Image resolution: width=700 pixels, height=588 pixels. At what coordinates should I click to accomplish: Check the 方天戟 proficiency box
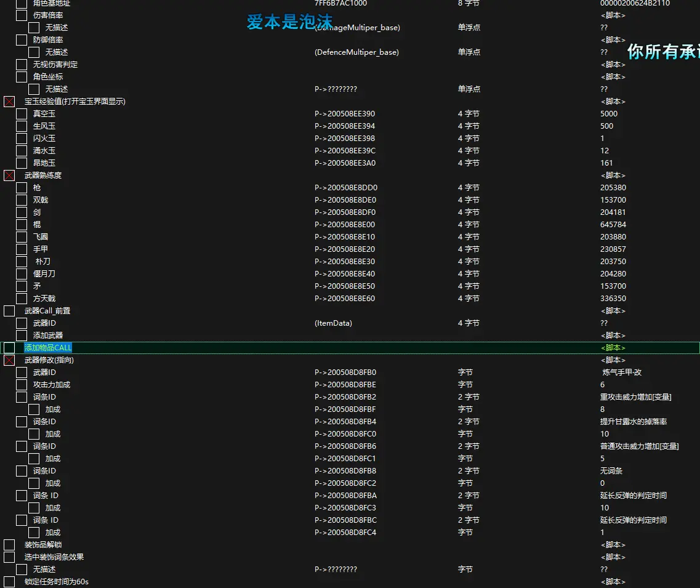22,298
